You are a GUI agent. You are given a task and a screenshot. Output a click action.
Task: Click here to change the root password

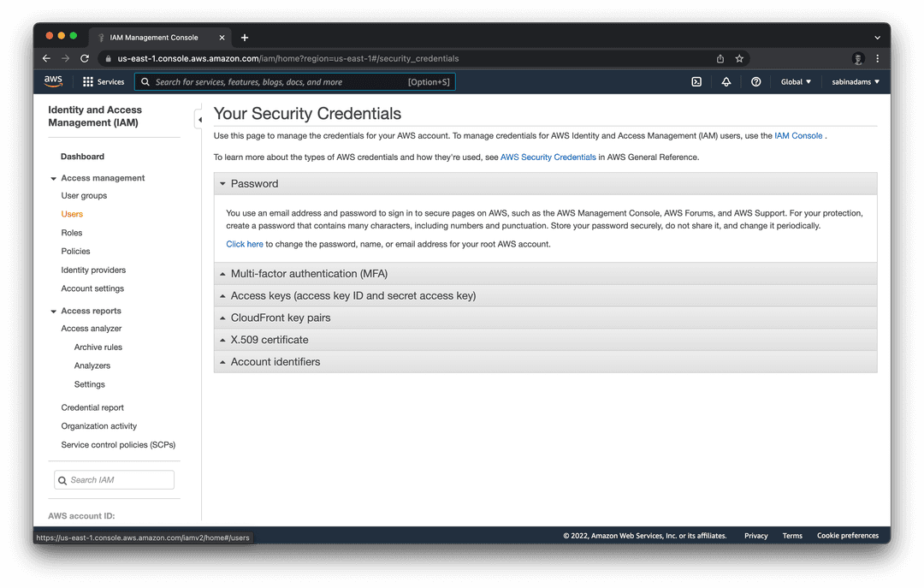(244, 244)
